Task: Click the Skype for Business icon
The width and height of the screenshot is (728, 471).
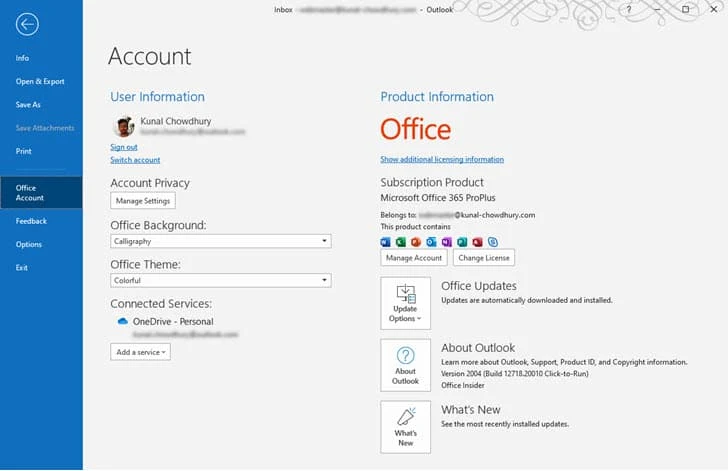Action: [x=493, y=242]
